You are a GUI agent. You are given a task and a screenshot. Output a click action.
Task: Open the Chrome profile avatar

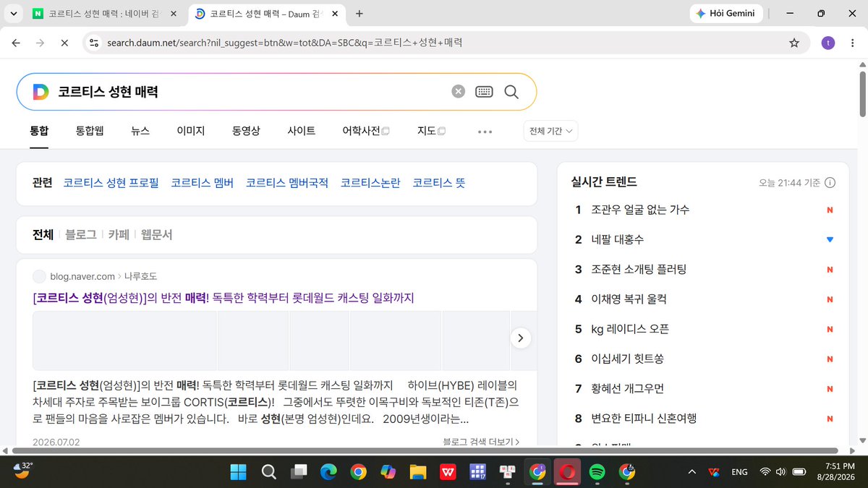coord(827,43)
